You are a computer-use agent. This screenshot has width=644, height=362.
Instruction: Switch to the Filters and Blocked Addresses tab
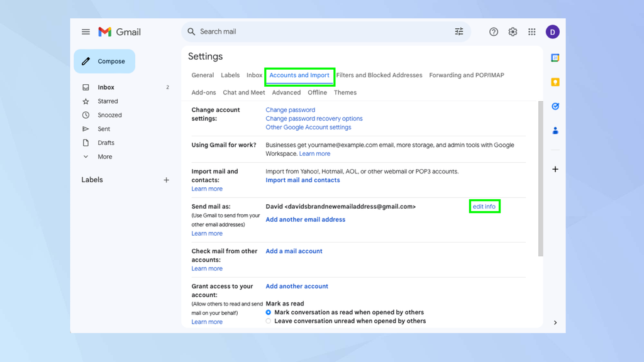pyautogui.click(x=379, y=75)
